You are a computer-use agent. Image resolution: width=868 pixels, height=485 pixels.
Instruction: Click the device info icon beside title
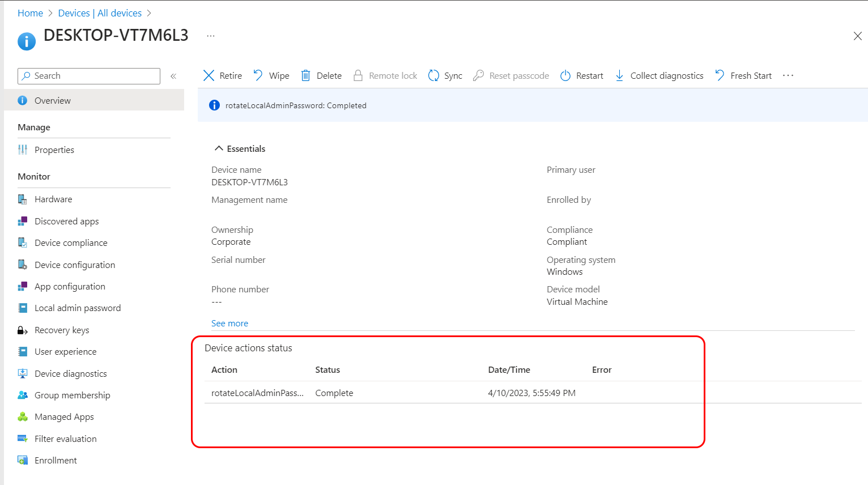click(x=27, y=41)
